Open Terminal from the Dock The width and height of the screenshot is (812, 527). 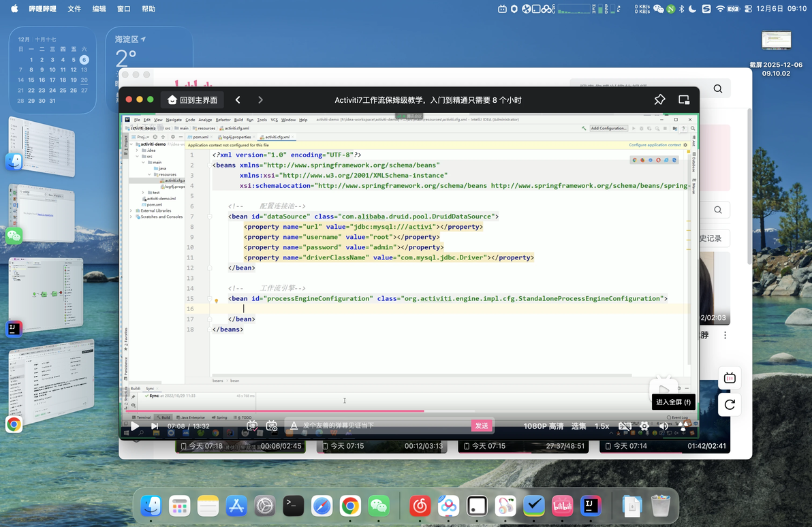[293, 506]
